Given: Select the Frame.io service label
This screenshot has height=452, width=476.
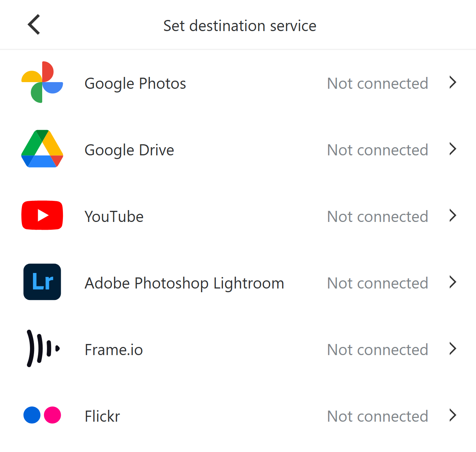Looking at the screenshot, I should point(114,350).
